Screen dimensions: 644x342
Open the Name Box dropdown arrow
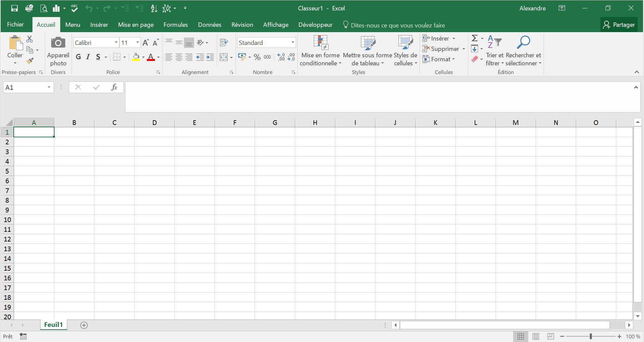pyautogui.click(x=49, y=87)
